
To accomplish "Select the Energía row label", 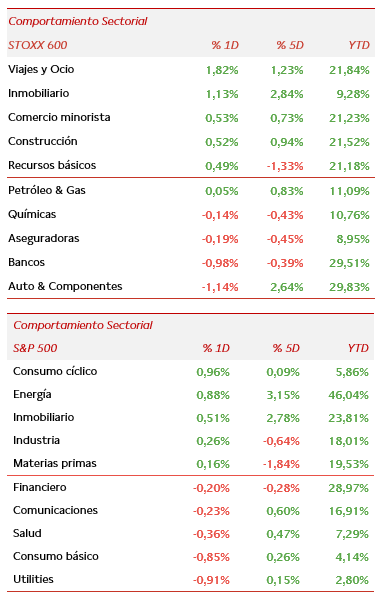I will tap(32, 394).
